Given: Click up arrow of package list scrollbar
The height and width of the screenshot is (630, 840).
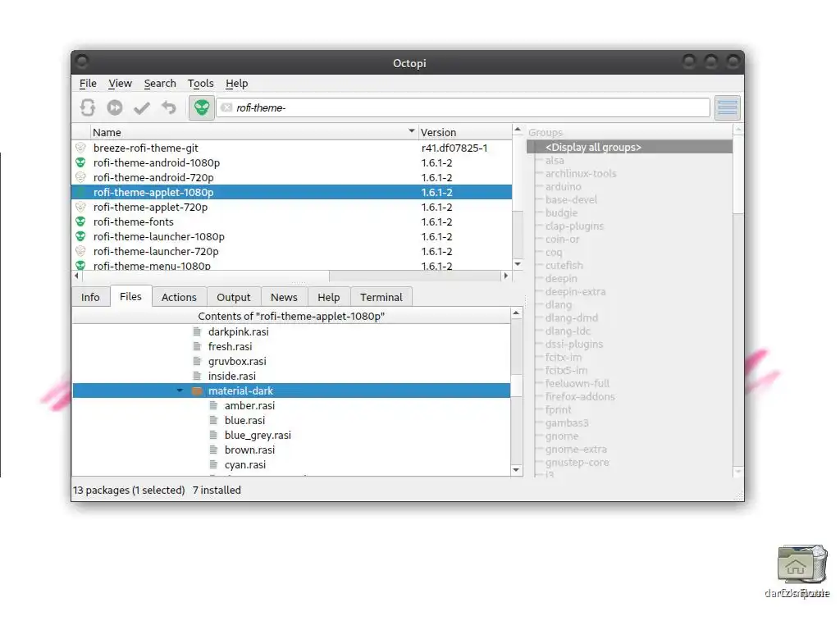Looking at the screenshot, I should coord(518,130).
